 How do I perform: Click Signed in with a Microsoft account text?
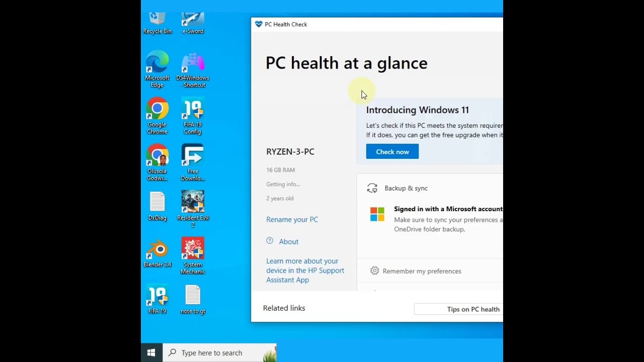448,209
